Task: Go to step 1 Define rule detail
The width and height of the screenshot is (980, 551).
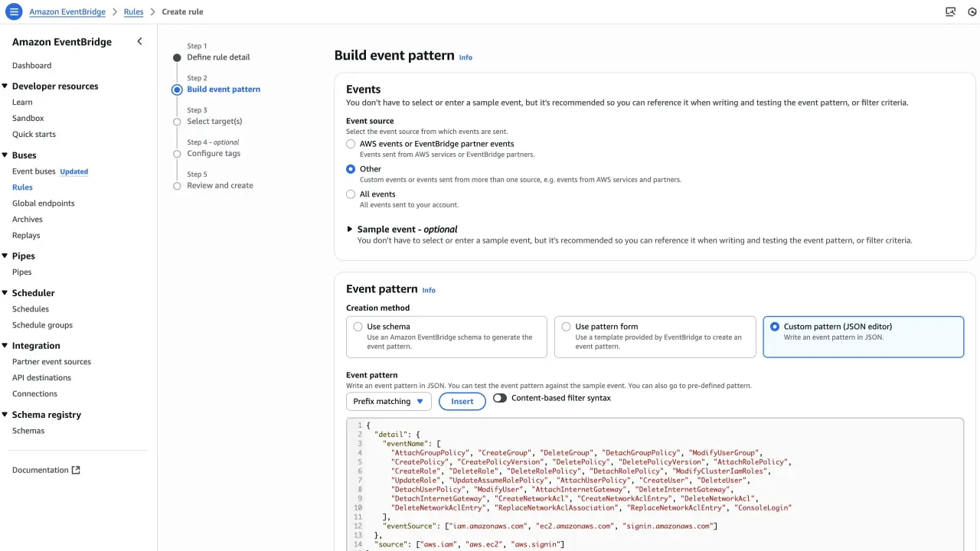Action: [218, 57]
